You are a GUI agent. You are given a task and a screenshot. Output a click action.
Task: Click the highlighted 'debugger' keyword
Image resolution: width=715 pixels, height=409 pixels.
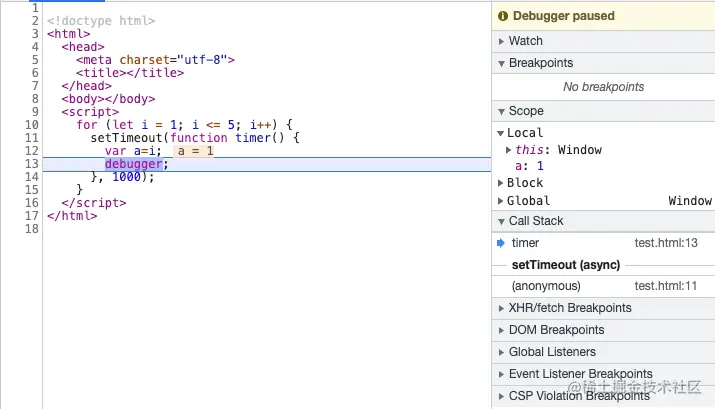134,164
